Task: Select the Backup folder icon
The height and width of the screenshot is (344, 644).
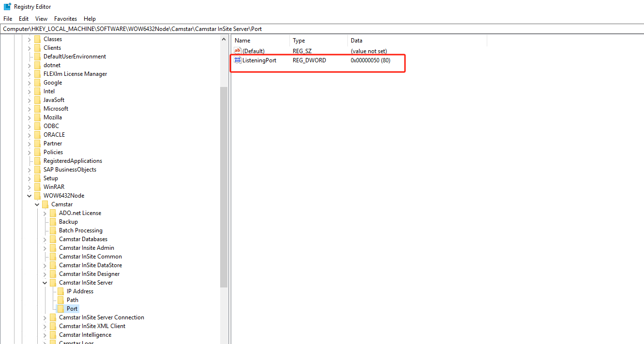Action: 53,222
